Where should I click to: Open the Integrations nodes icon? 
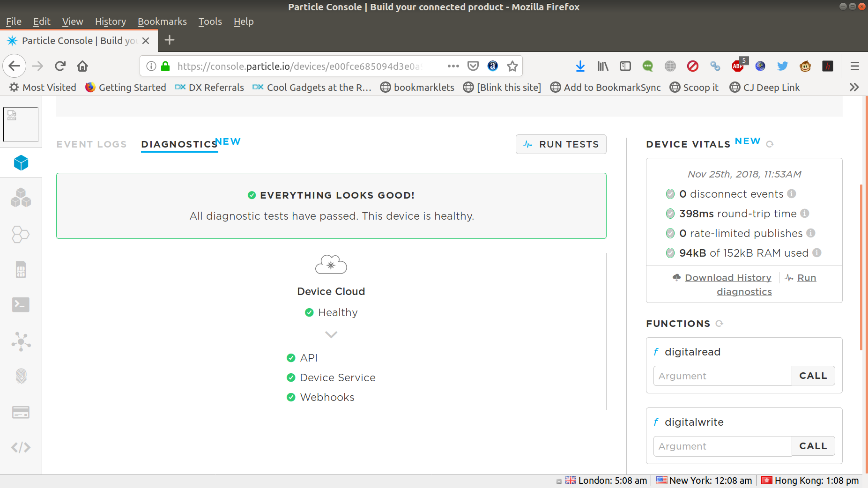[21, 341]
